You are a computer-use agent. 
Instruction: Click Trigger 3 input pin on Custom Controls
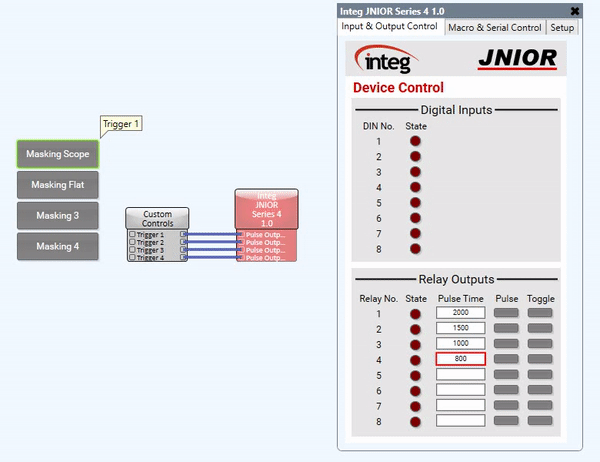coord(132,250)
